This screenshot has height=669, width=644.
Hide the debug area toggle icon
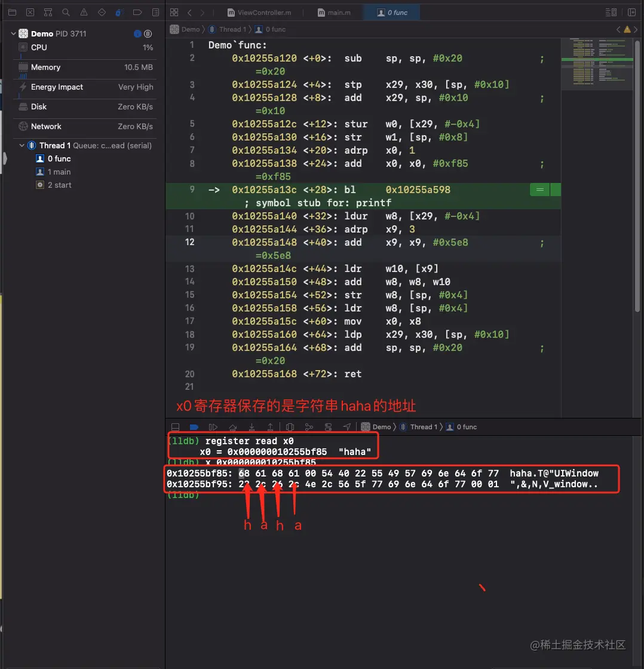(x=175, y=427)
